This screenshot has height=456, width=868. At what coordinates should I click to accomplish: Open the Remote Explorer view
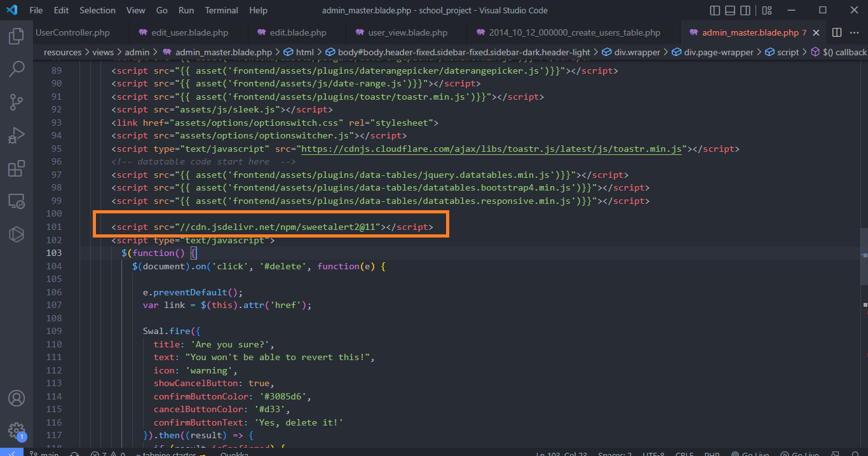click(x=16, y=201)
